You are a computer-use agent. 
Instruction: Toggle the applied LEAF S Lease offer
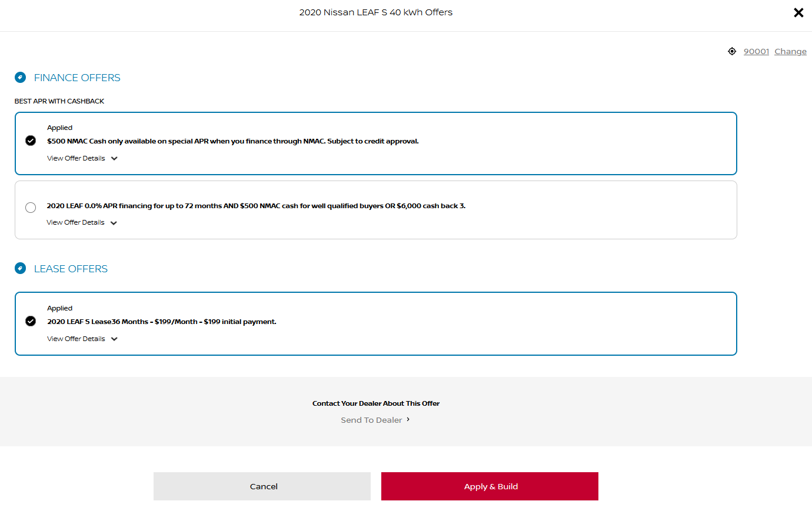[x=31, y=321]
